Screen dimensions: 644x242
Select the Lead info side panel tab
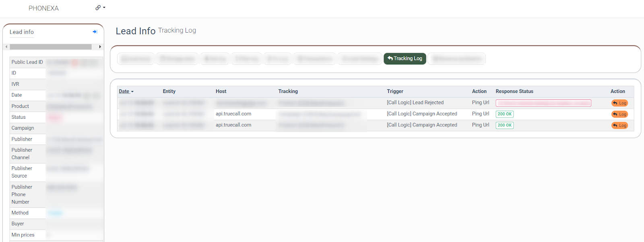tap(22, 32)
